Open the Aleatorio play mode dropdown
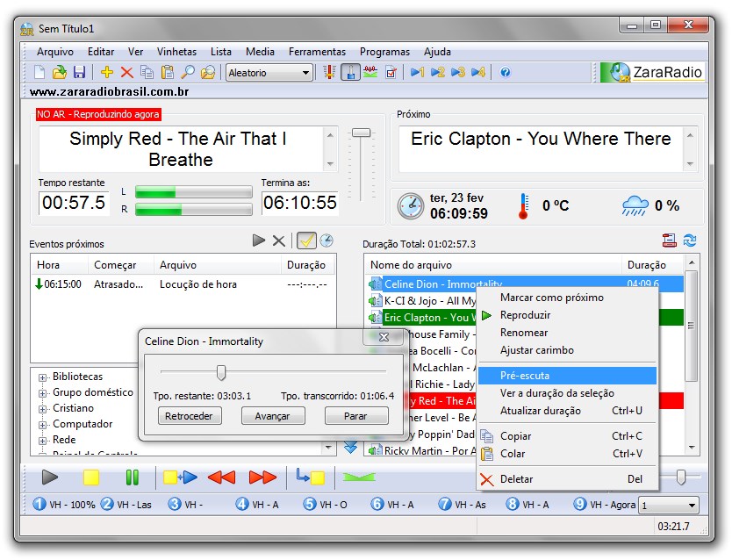The height and width of the screenshot is (560, 732). pyautogui.click(x=269, y=73)
